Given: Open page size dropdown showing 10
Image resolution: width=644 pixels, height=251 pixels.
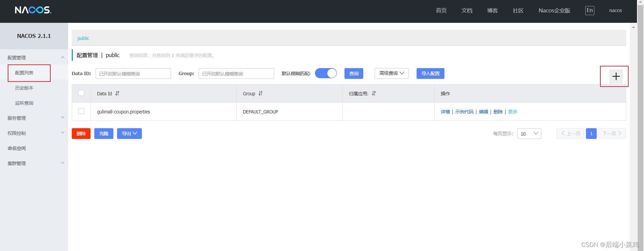Looking at the screenshot, I should click(529, 134).
